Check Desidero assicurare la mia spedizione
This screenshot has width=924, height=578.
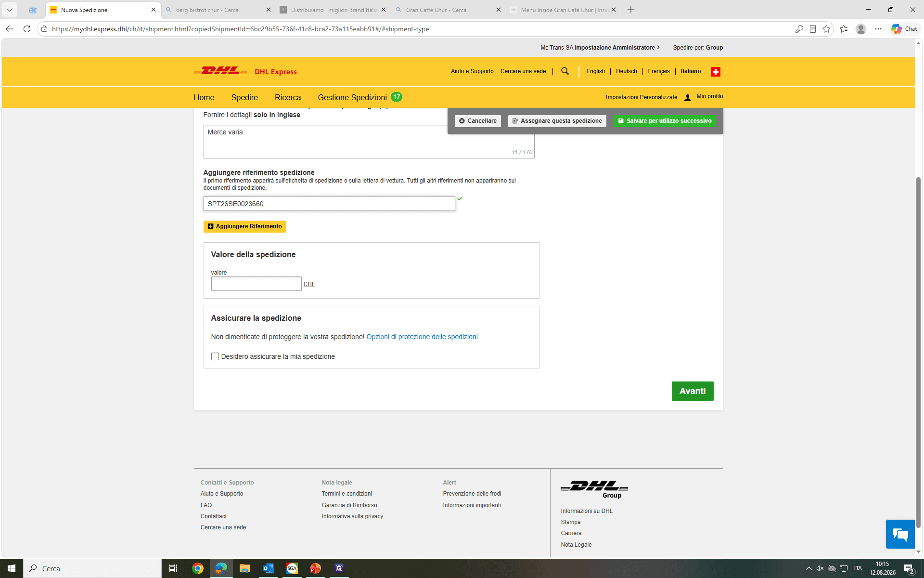pos(215,356)
